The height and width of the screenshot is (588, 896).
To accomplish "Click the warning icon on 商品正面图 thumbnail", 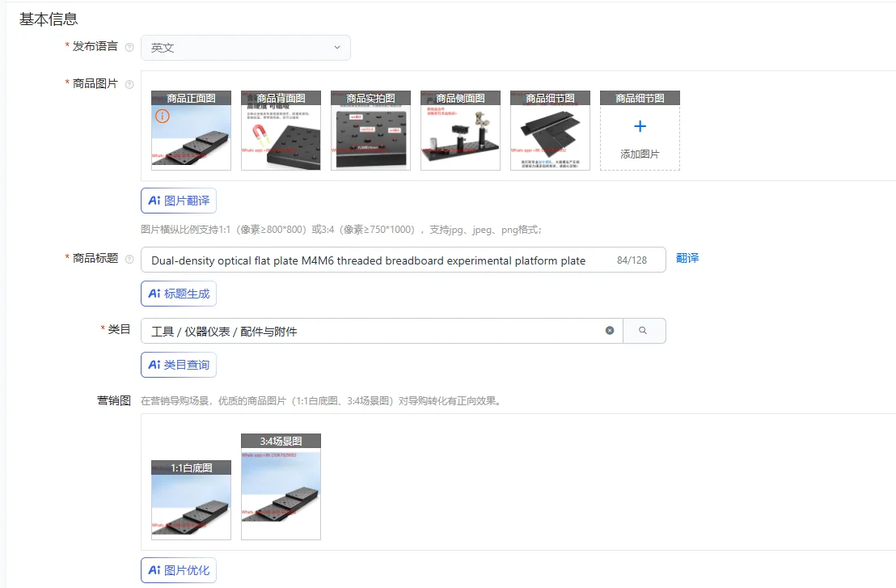I will tap(163, 116).
